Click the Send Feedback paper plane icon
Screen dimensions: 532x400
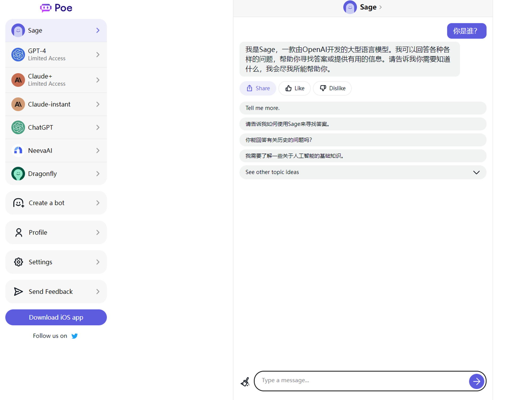pyautogui.click(x=18, y=291)
